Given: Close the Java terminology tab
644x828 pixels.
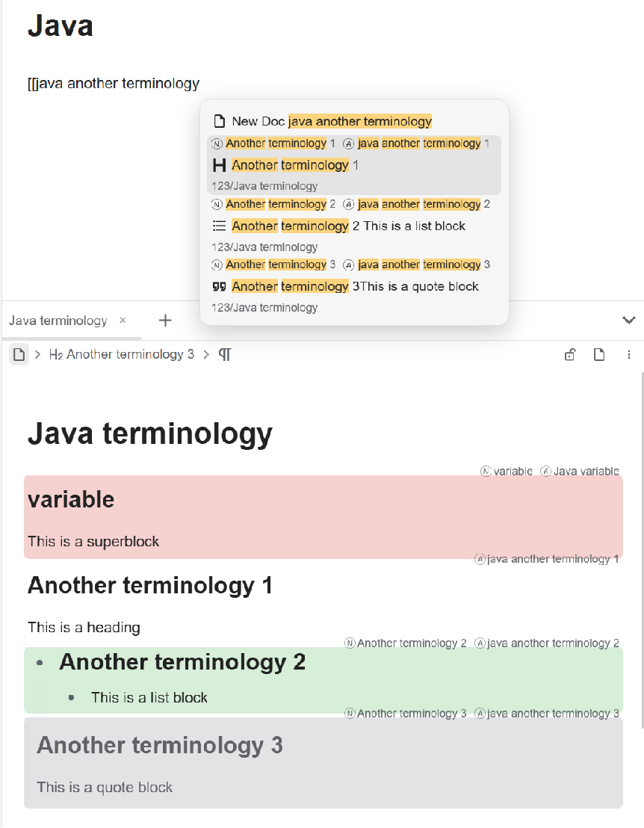Looking at the screenshot, I should pyautogui.click(x=123, y=321).
